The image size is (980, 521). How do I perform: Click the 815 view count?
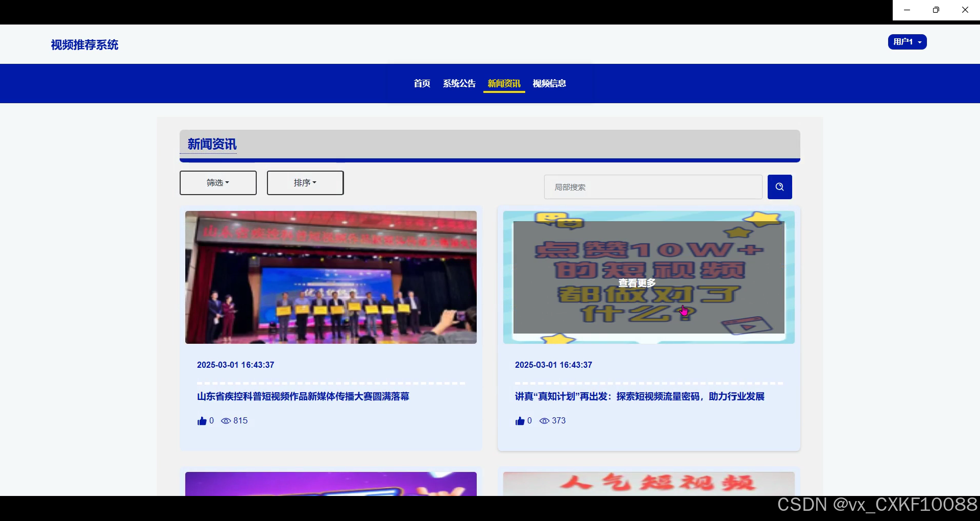coord(240,421)
